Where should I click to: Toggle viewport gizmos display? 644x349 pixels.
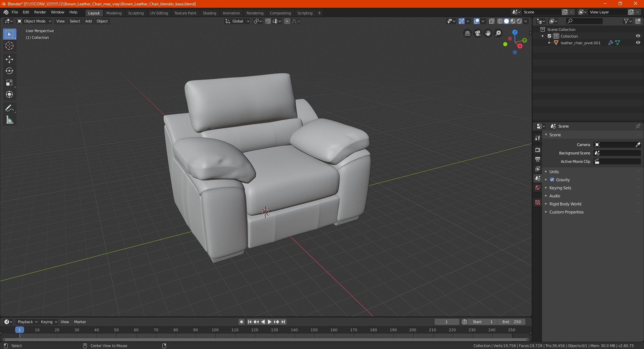click(x=462, y=21)
